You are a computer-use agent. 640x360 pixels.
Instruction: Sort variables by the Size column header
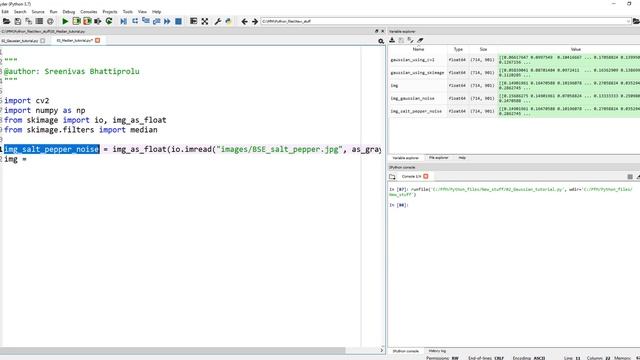click(483, 49)
